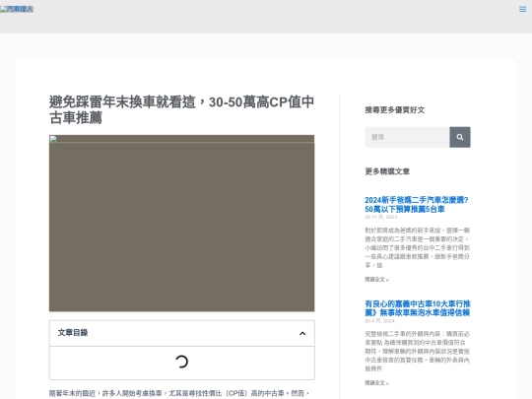Click the 更多精選文章 heading

click(x=387, y=171)
